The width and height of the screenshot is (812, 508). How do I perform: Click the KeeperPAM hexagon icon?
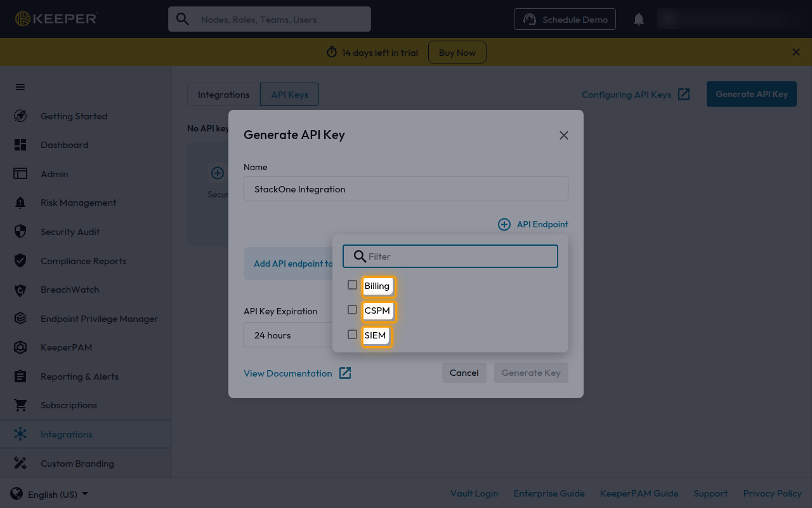(20, 347)
